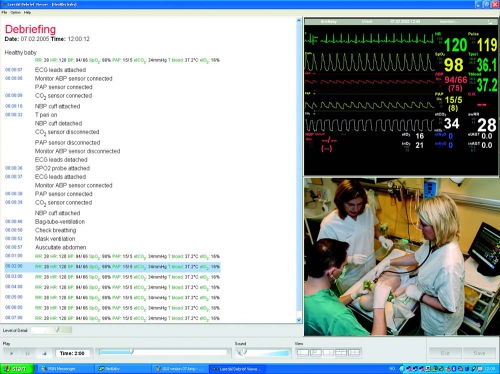The height and width of the screenshot is (374, 500).
Task: Click the 'Healthy baby' scenario title
Action: pos(21,52)
